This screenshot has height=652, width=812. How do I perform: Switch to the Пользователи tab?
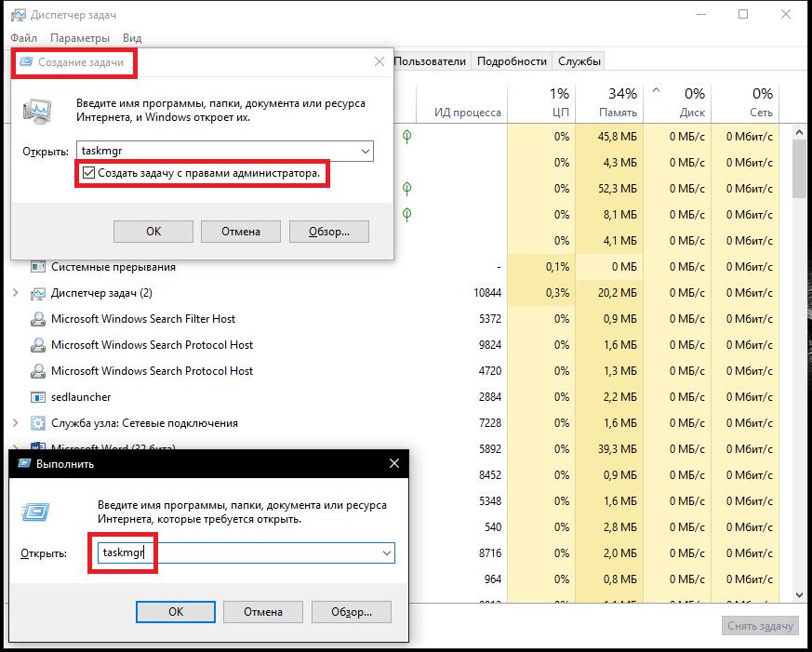click(431, 61)
